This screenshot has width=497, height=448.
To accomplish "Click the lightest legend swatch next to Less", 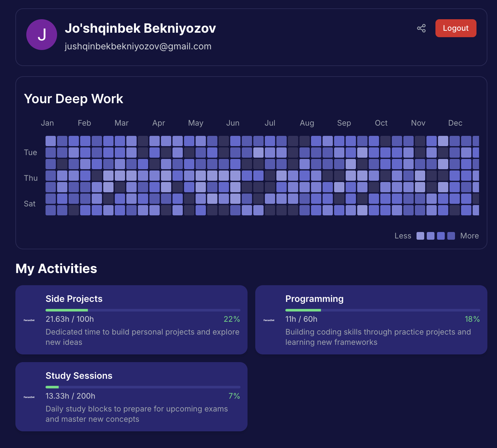I will tap(420, 236).
